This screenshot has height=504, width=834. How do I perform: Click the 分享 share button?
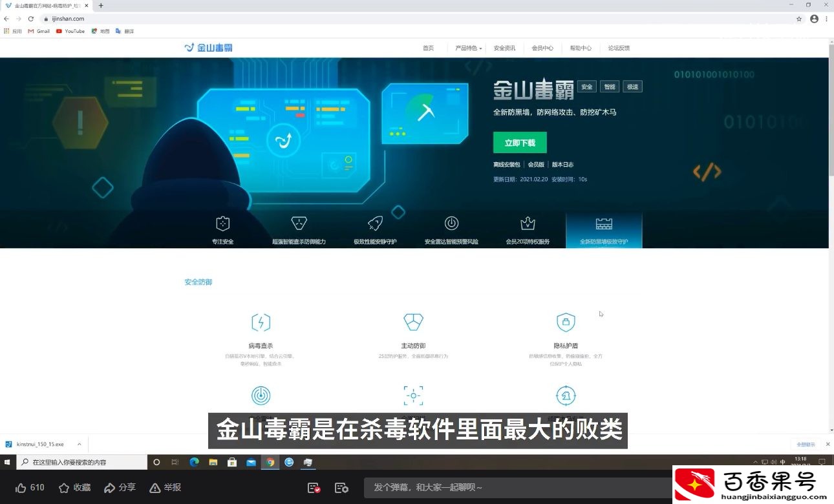[120, 488]
